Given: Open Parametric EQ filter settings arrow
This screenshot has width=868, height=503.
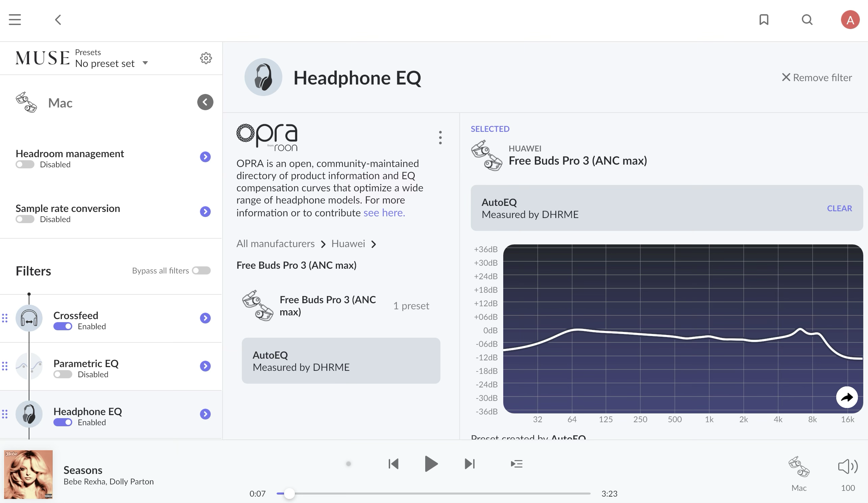Looking at the screenshot, I should click(x=205, y=366).
